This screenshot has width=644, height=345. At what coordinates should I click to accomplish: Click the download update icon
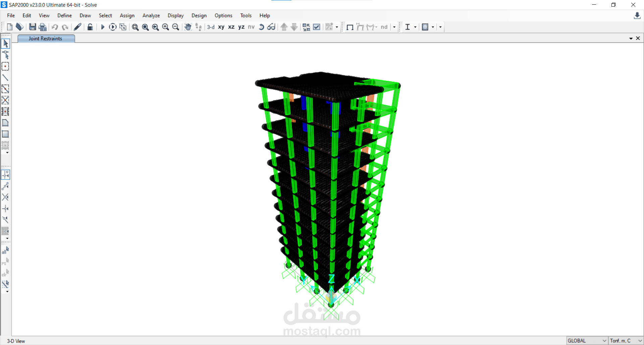tap(637, 16)
